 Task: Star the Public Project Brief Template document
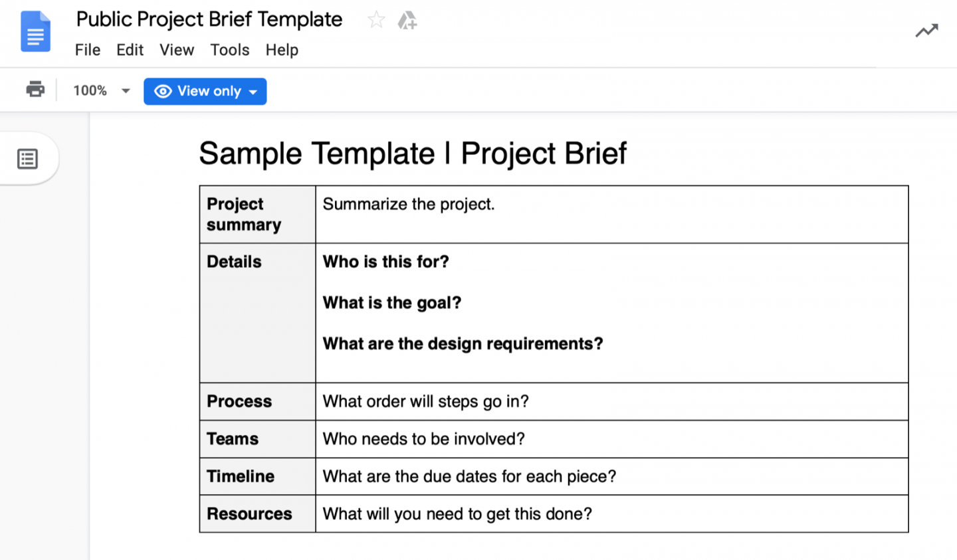376,20
